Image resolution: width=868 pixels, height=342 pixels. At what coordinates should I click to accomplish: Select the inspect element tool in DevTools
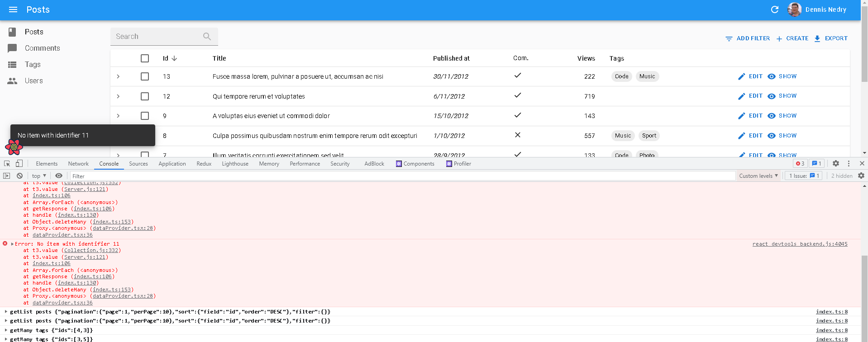pyautogui.click(x=7, y=163)
